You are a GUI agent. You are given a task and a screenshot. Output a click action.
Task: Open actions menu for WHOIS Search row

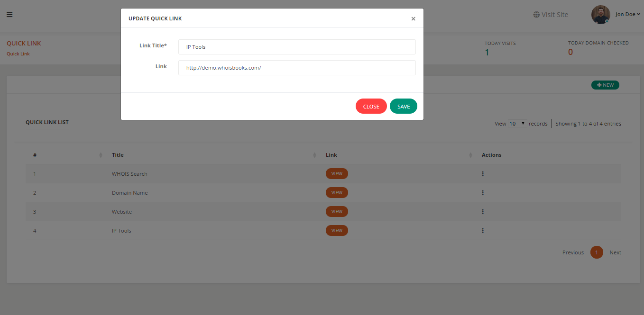point(483,174)
